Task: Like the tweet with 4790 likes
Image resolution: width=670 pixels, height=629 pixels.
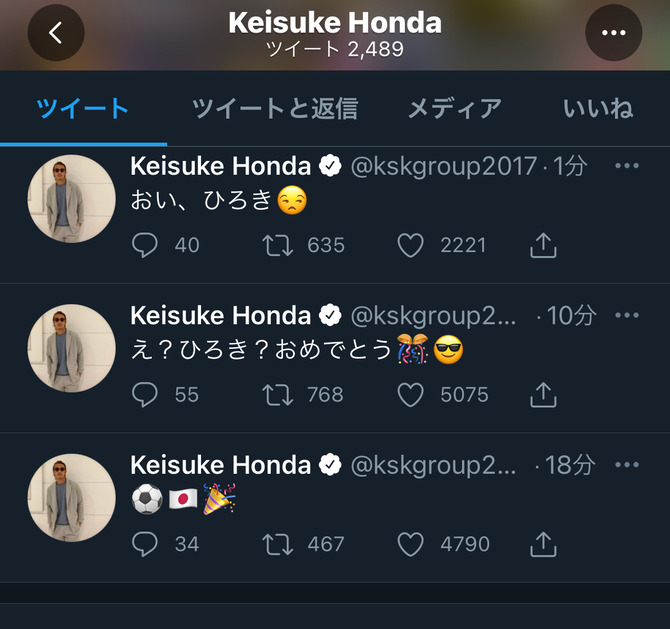Action: 411,544
